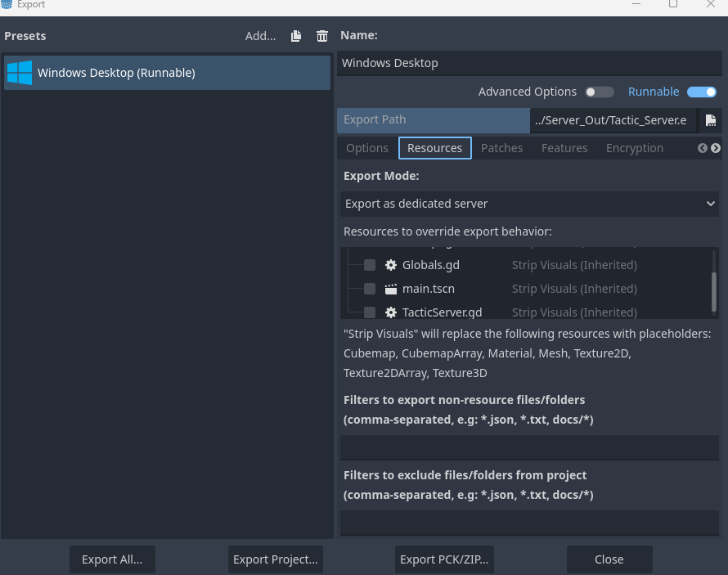Viewport: 728px width, 575px height.
Task: Open the Add... preset menu
Action: click(260, 36)
